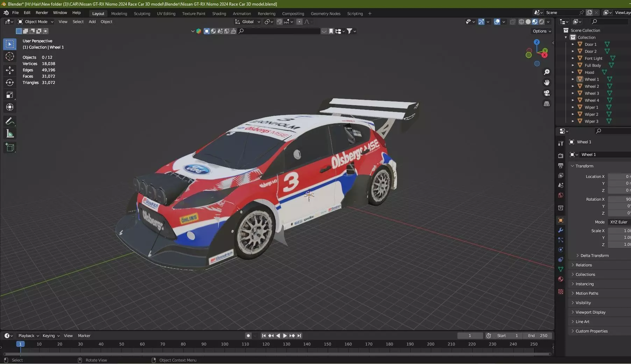Viewport: 631px width, 364px height.
Task: Toggle the camera view icon
Action: (x=546, y=93)
